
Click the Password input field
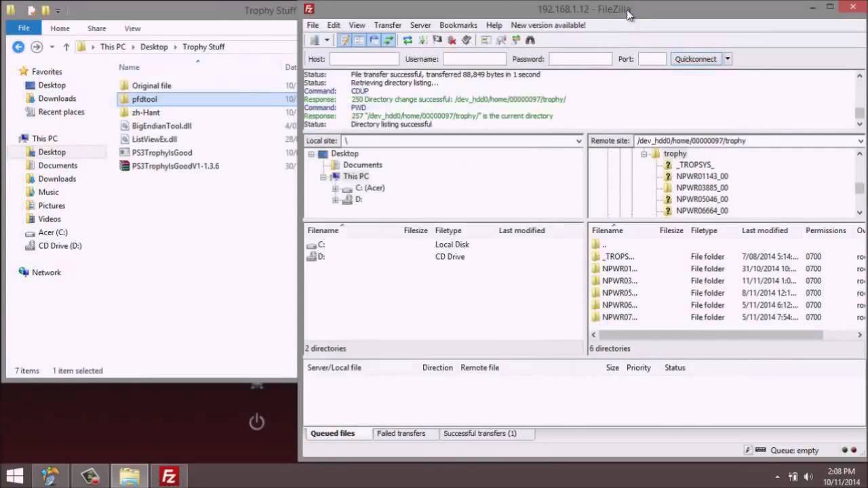coord(580,59)
